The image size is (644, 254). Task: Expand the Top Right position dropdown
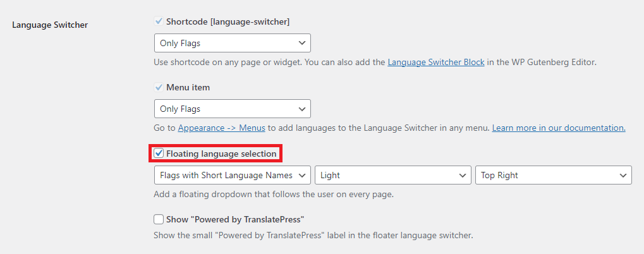[553, 175]
